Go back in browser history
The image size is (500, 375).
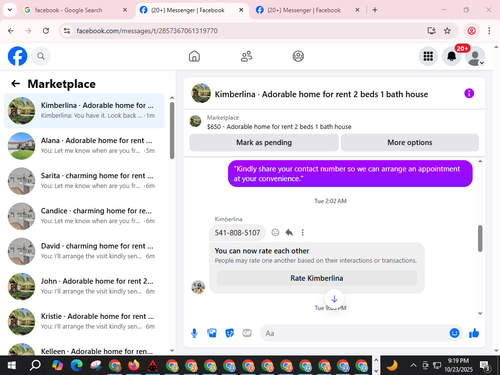11,31
